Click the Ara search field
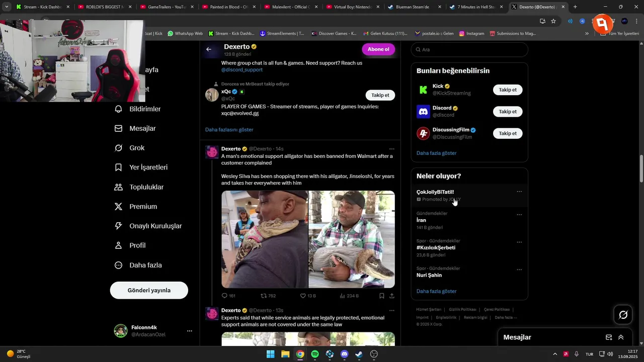Image resolution: width=644 pixels, height=362 pixels. click(469, 50)
